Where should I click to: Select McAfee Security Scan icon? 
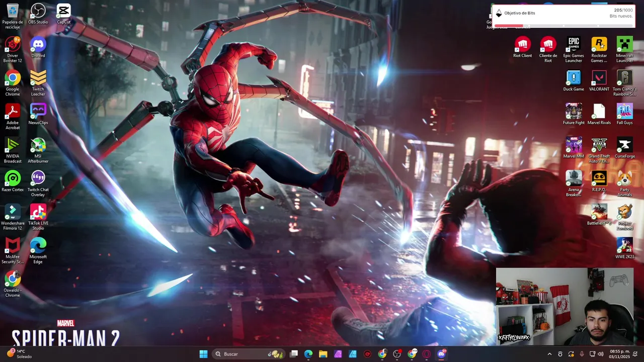click(x=13, y=251)
